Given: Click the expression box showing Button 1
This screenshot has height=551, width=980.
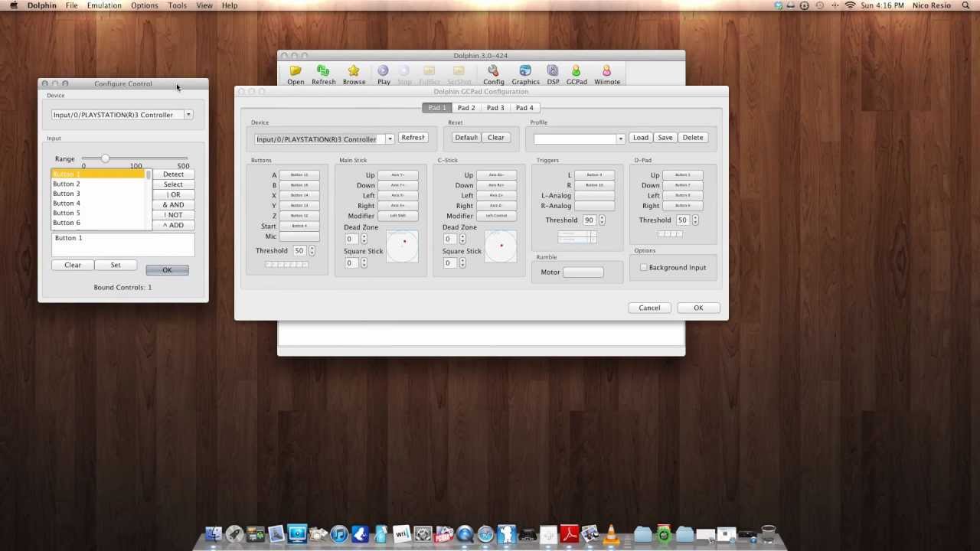Looking at the screenshot, I should pos(122,245).
